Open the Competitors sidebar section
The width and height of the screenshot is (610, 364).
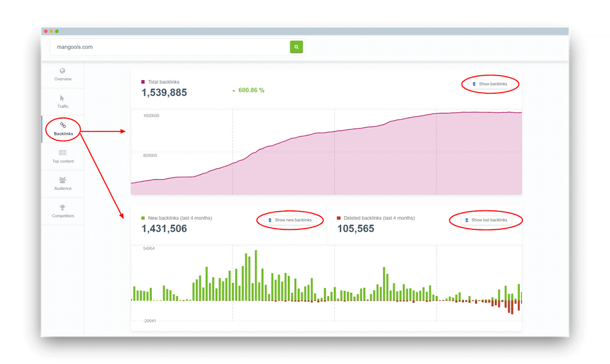click(63, 211)
